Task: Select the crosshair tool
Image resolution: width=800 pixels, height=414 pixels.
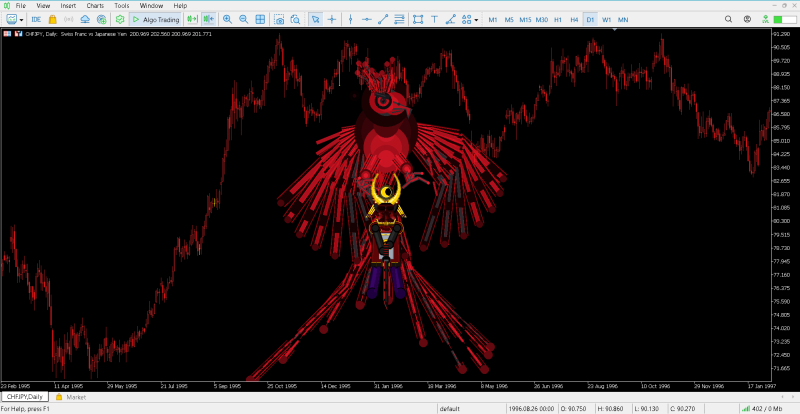Action: (332, 19)
